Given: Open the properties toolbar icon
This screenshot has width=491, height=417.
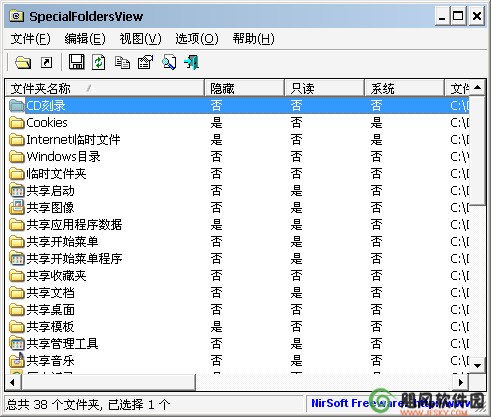Looking at the screenshot, I should 145,62.
